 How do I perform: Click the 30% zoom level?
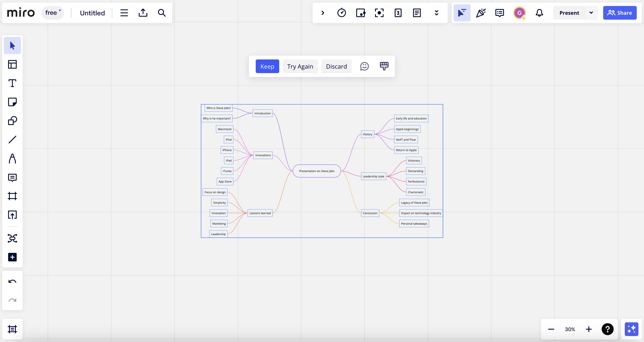pyautogui.click(x=570, y=329)
